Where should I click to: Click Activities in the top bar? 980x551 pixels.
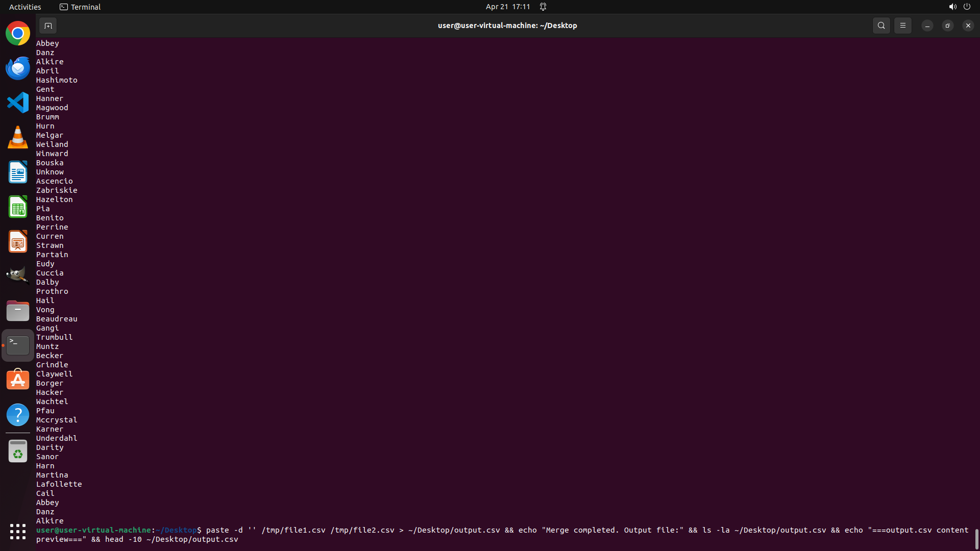pos(25,7)
